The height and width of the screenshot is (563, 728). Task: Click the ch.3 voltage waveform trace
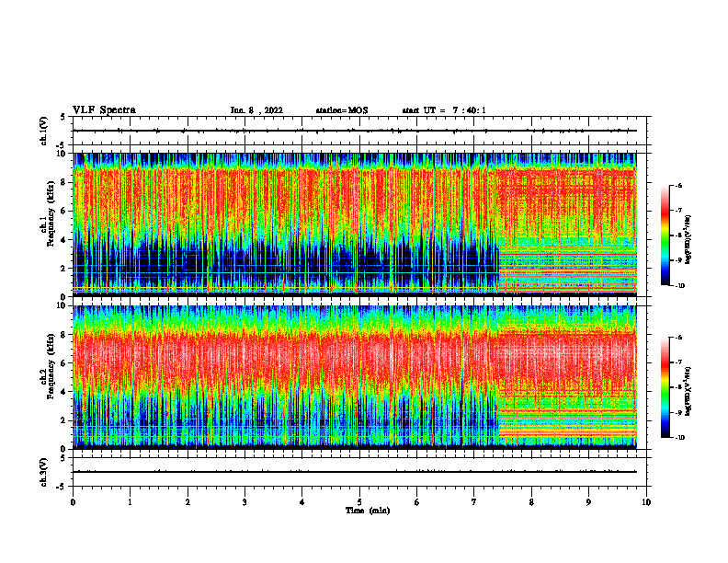355,472
